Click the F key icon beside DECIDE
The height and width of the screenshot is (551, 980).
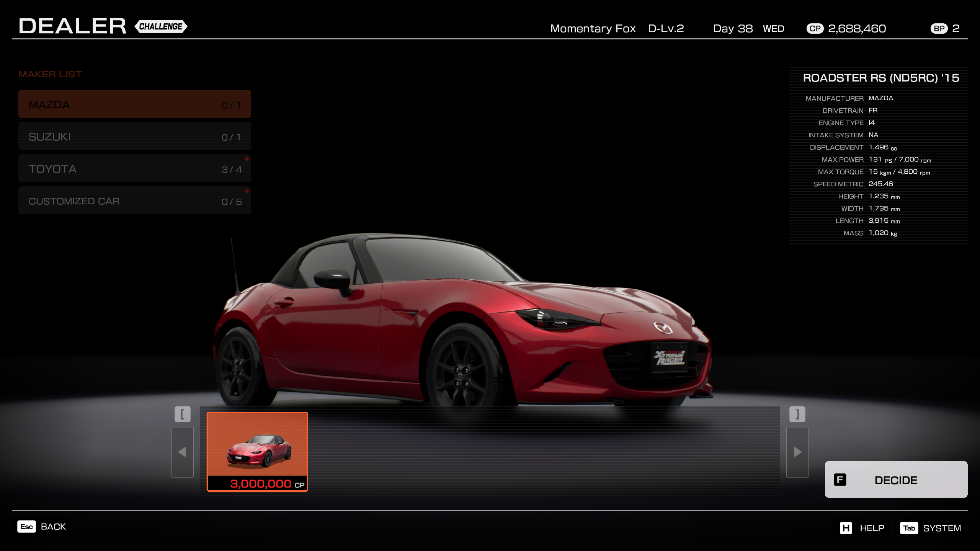pos(841,479)
